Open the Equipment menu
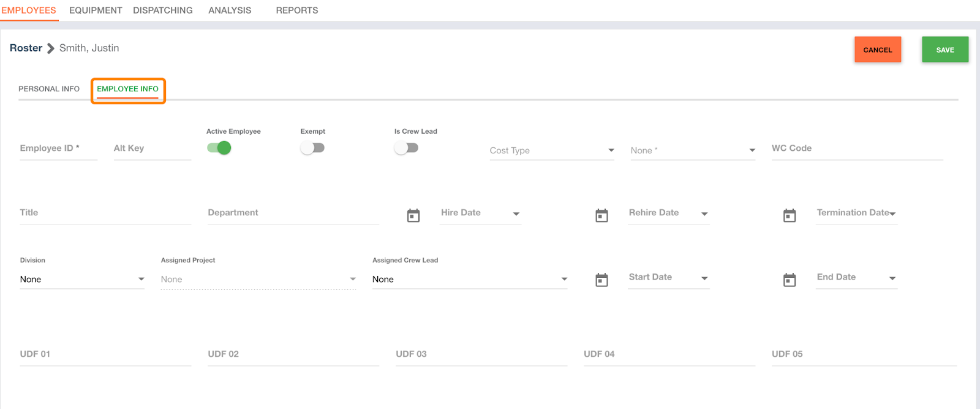 click(96, 10)
